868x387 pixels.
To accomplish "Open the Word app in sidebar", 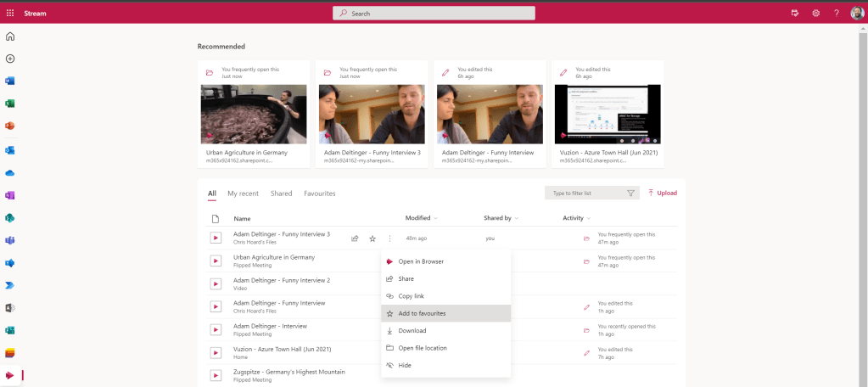I will coord(10,81).
